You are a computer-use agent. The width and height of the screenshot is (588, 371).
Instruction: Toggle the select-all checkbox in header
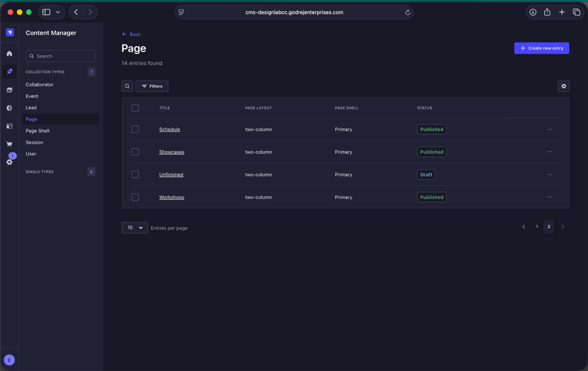(135, 108)
